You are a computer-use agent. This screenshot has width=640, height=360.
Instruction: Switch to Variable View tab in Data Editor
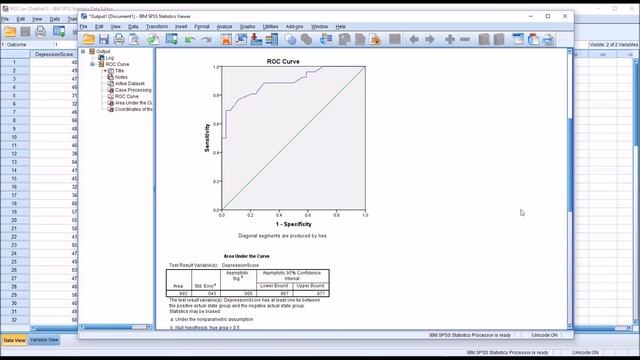[x=44, y=340]
